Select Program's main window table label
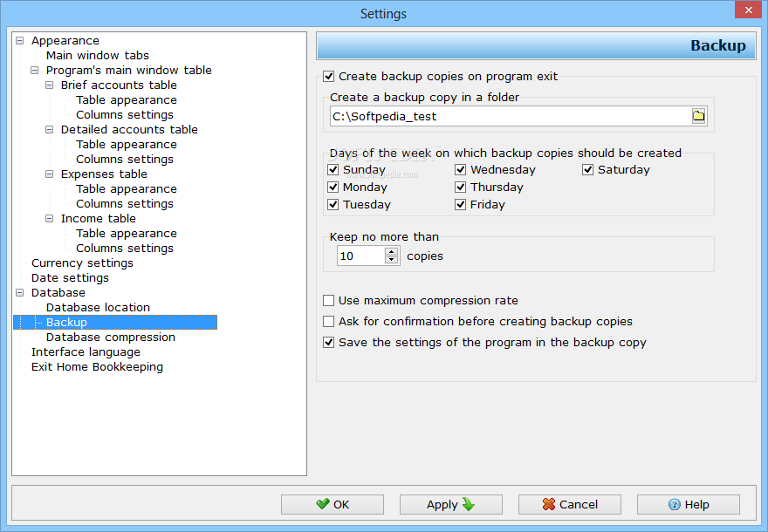The image size is (768, 532). pos(129,71)
